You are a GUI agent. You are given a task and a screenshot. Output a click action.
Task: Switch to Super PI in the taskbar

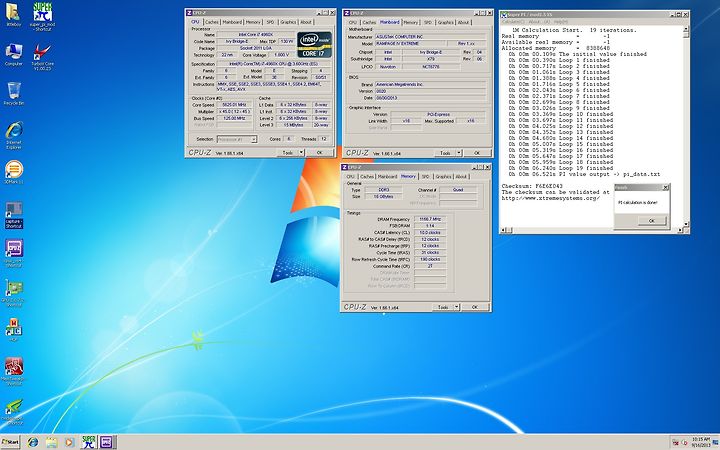(89, 442)
